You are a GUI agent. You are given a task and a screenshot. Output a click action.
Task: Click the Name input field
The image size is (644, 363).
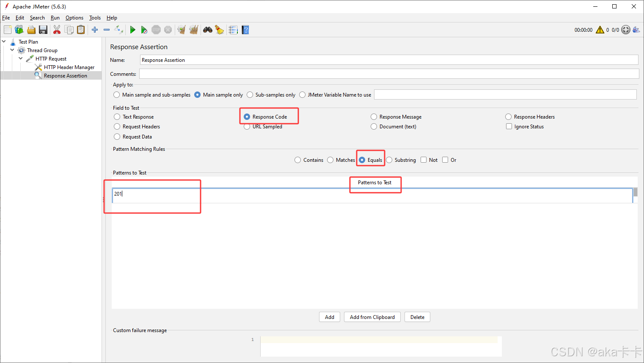coord(389,60)
